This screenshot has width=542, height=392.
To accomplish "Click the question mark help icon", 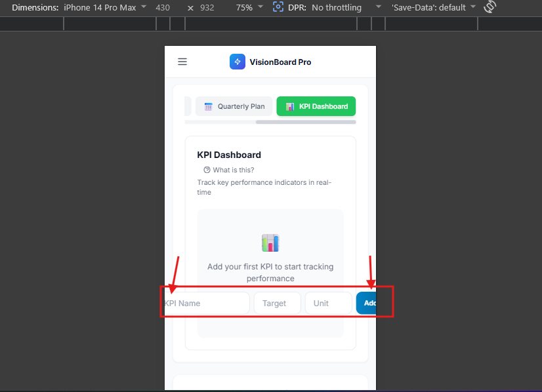I will click(207, 170).
